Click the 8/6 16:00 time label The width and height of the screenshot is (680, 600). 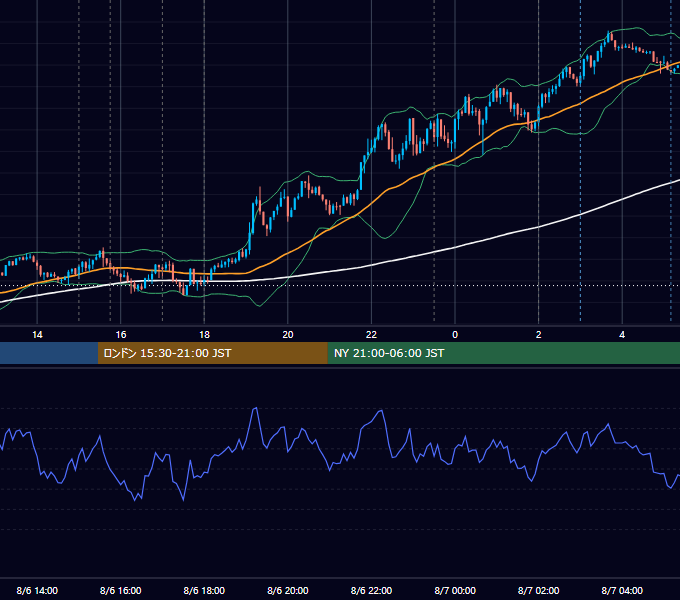coord(121,590)
